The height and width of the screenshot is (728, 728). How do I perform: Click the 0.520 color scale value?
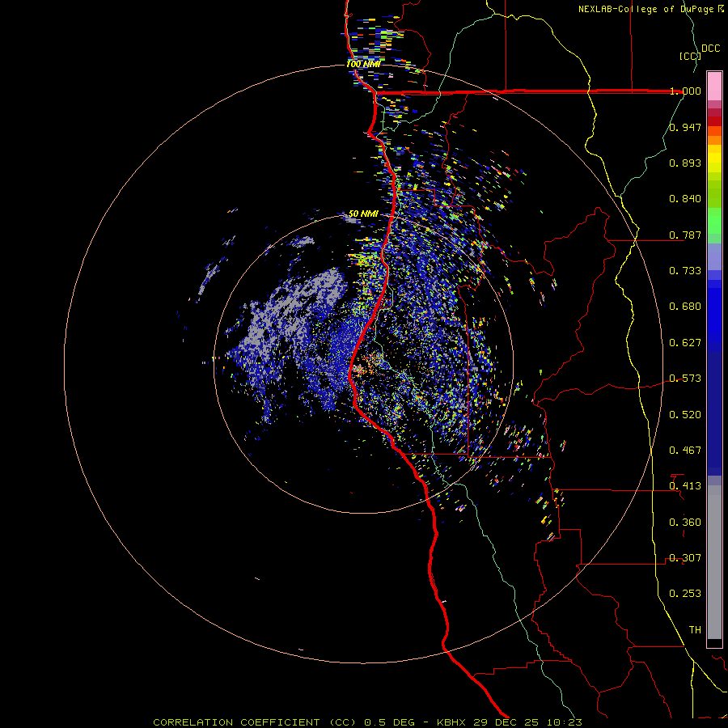click(685, 415)
